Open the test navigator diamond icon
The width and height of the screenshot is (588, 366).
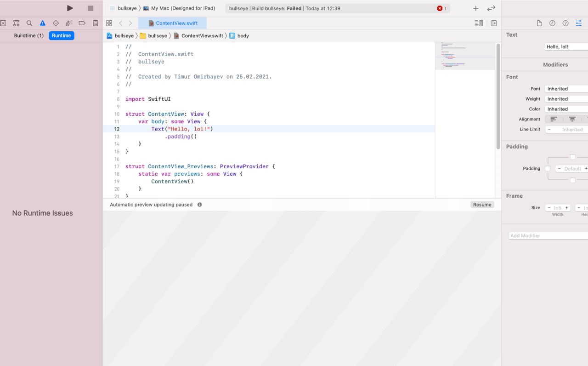coord(56,23)
